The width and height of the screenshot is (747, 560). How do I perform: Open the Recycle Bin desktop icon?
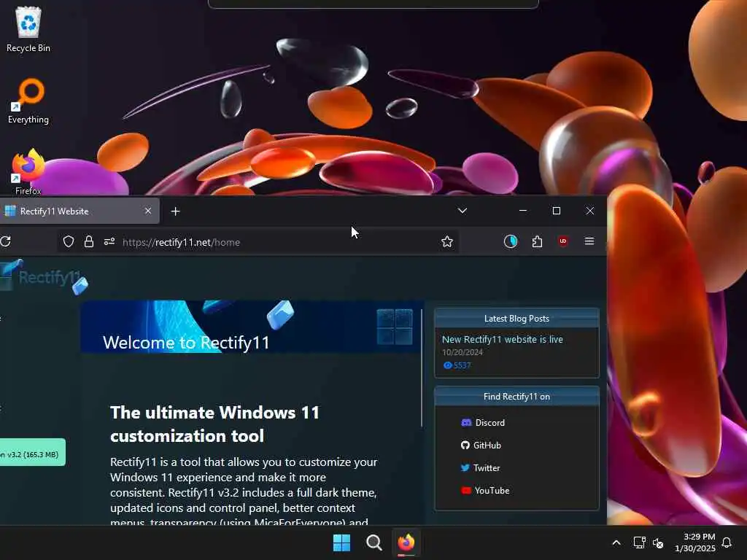tap(28, 29)
